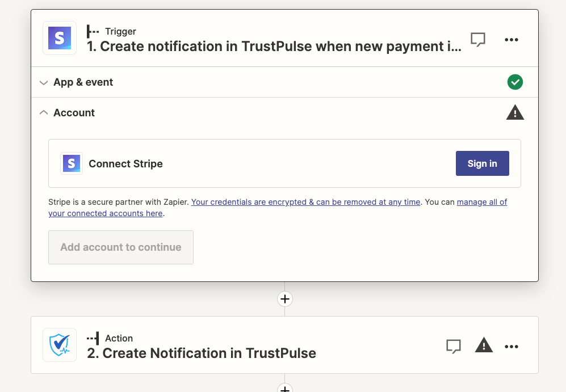This screenshot has height=392, width=566.
Task: Click the TrustPulse shield logo
Action: (x=60, y=345)
